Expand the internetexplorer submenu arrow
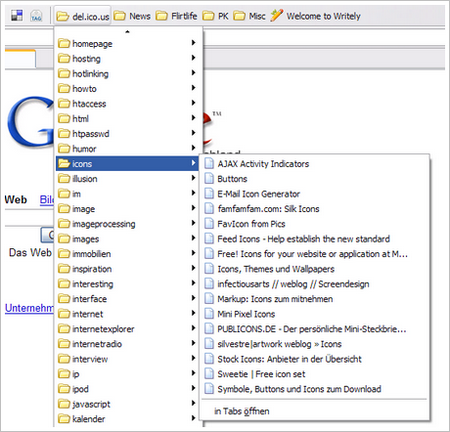 click(x=193, y=328)
